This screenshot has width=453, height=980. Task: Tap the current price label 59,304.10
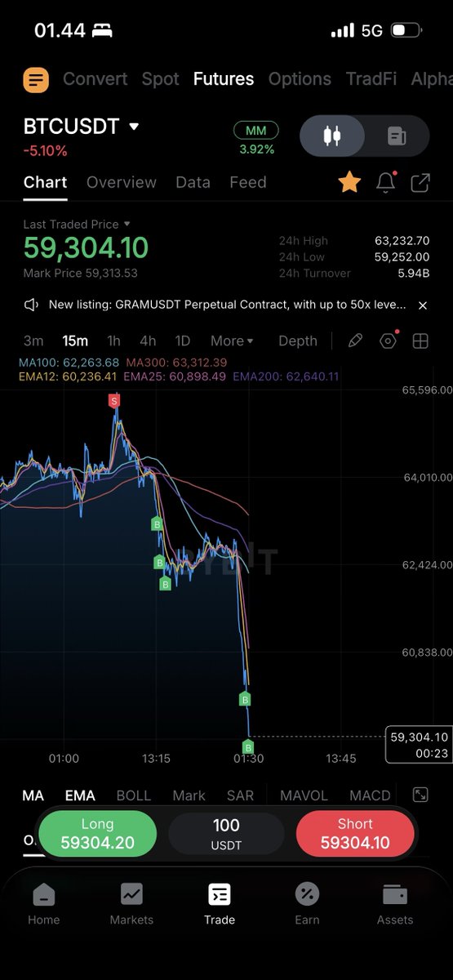click(419, 745)
